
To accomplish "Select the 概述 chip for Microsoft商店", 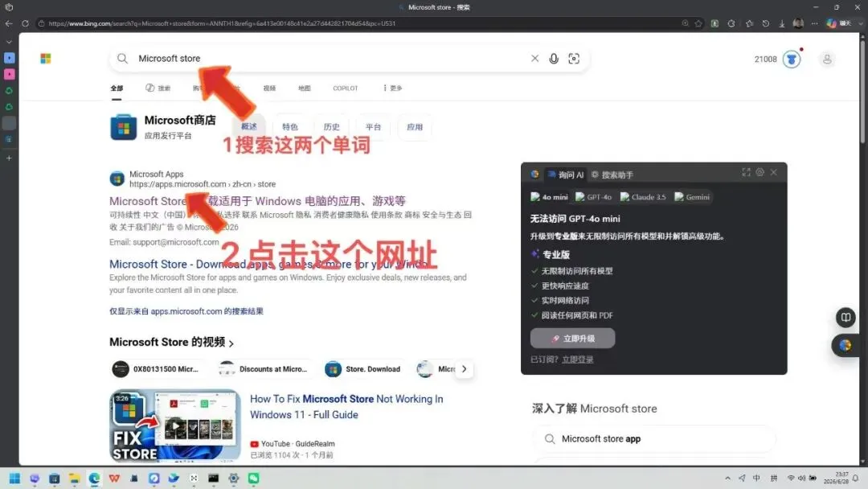I will 249,127.
